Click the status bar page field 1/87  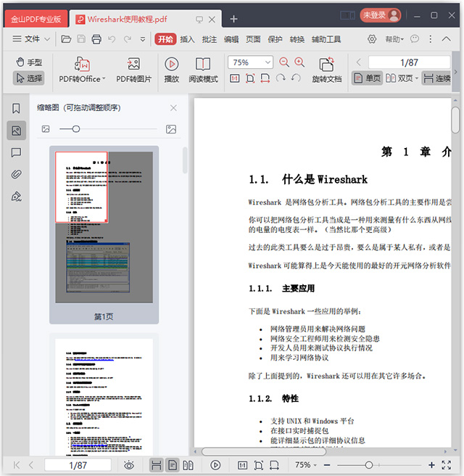78,465
